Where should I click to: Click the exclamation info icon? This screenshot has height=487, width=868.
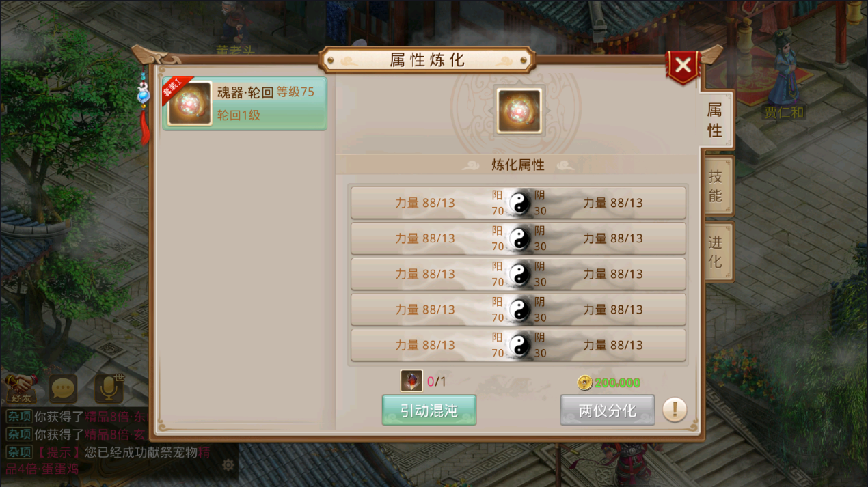pos(675,410)
